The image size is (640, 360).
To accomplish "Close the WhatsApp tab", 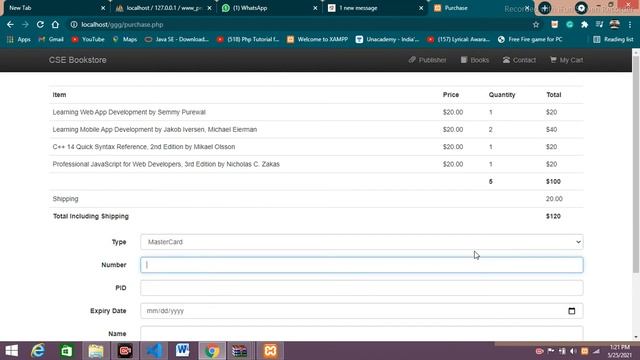I will [x=315, y=8].
